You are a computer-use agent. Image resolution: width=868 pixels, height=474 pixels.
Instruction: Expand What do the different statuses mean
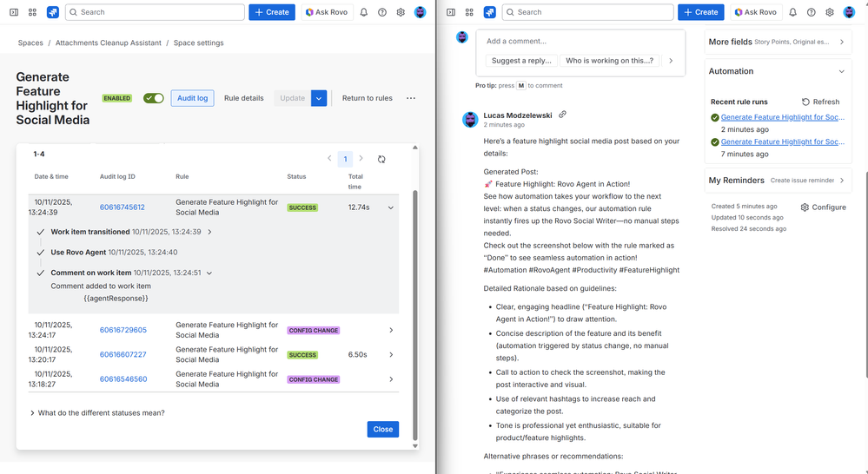97,413
